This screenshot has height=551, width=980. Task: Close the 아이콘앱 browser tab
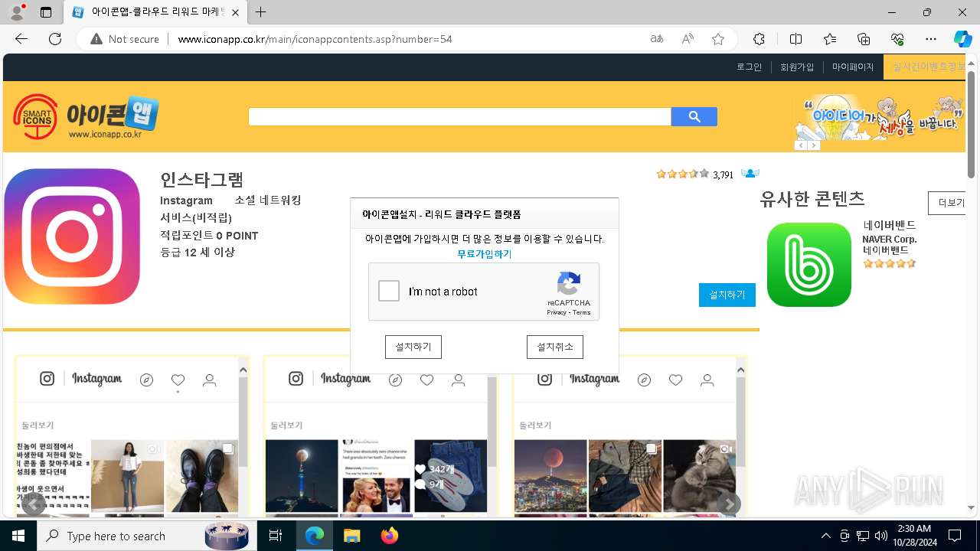coord(235,12)
